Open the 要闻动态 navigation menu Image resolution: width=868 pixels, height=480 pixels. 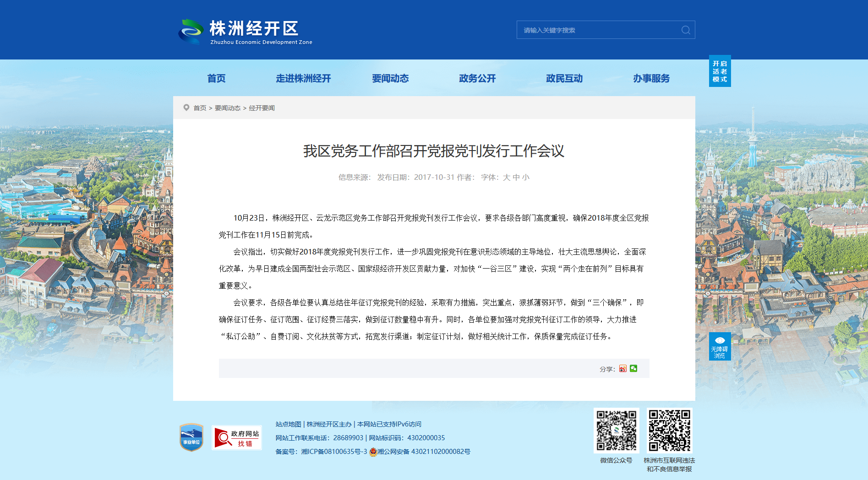tap(390, 78)
